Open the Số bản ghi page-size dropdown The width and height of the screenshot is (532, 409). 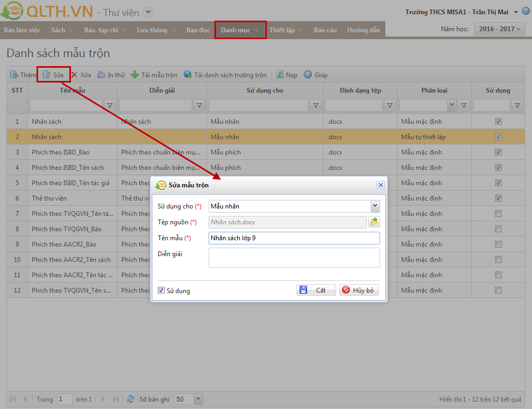click(x=199, y=399)
